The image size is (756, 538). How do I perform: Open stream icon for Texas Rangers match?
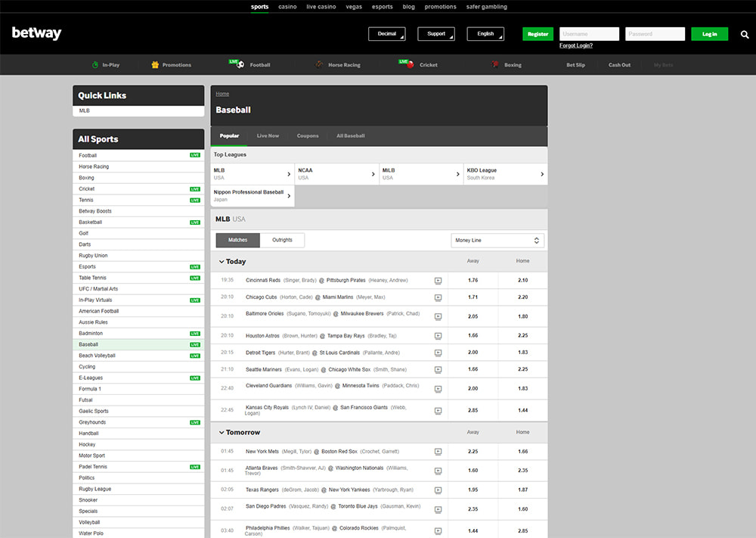tap(438, 490)
